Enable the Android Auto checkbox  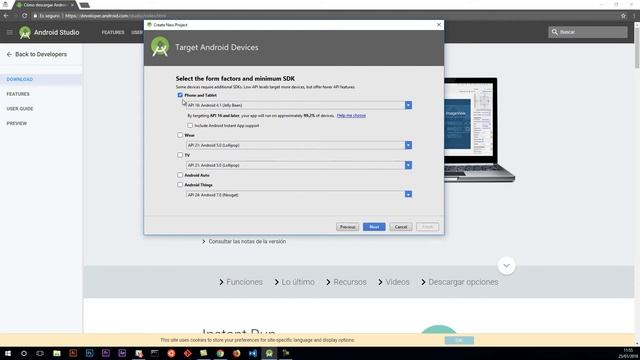pos(180,175)
